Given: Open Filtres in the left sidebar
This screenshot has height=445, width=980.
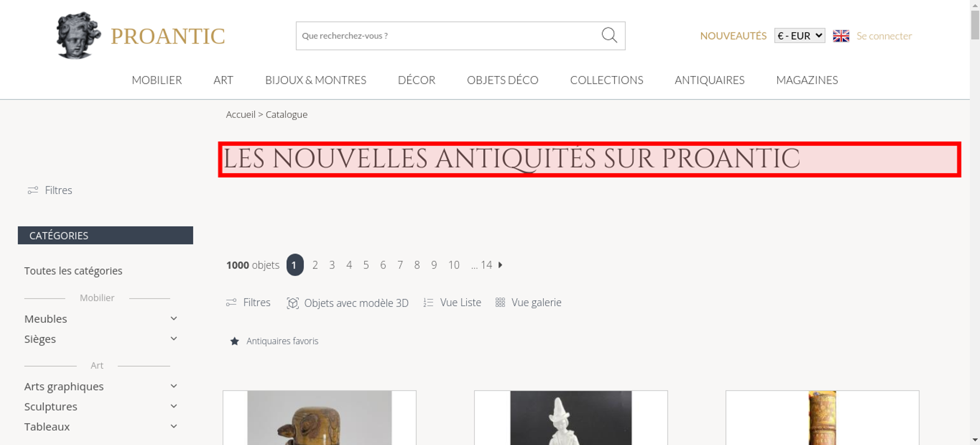Looking at the screenshot, I should (50, 190).
